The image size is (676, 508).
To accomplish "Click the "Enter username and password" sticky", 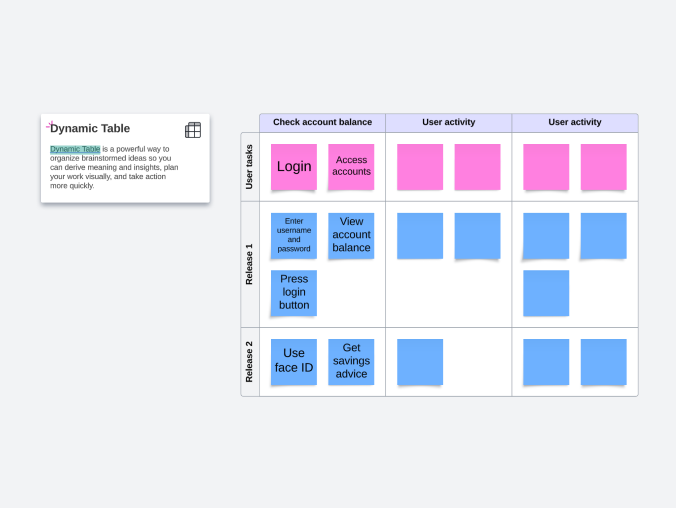I will (x=294, y=235).
